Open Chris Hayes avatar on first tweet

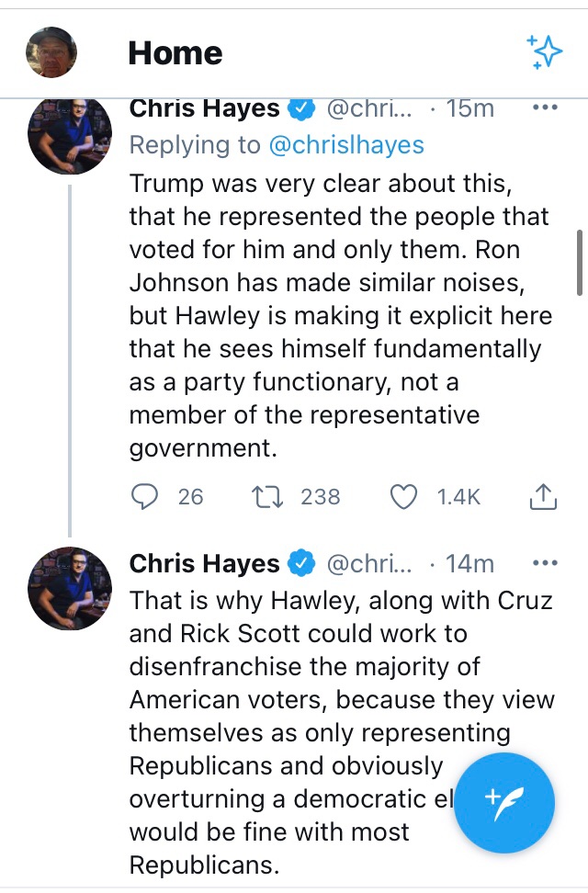click(x=71, y=133)
